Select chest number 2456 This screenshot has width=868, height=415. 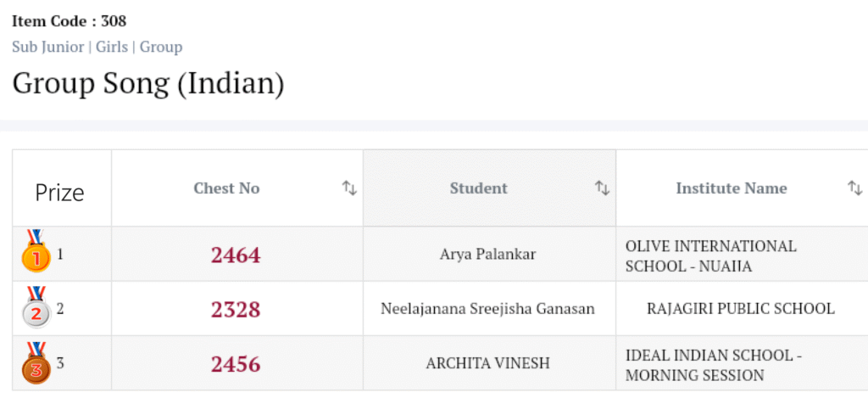(236, 364)
